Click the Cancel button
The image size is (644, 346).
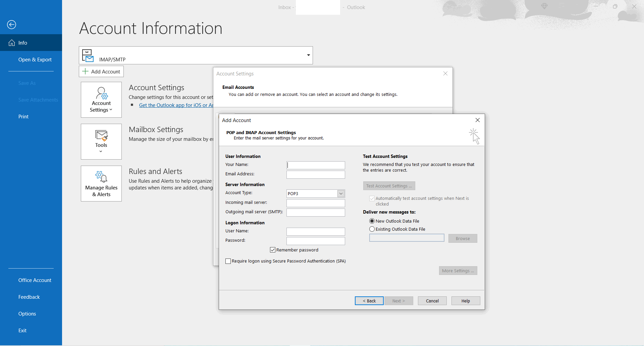click(x=432, y=301)
